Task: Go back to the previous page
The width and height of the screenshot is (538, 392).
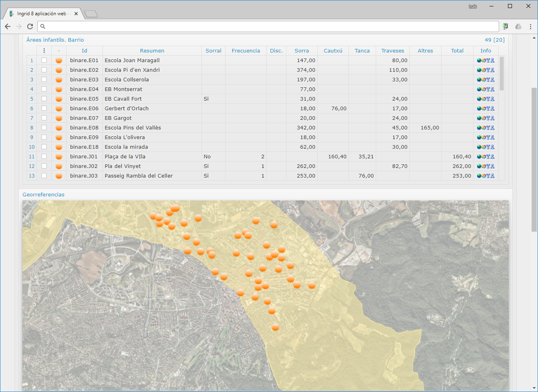Action: coord(8,26)
